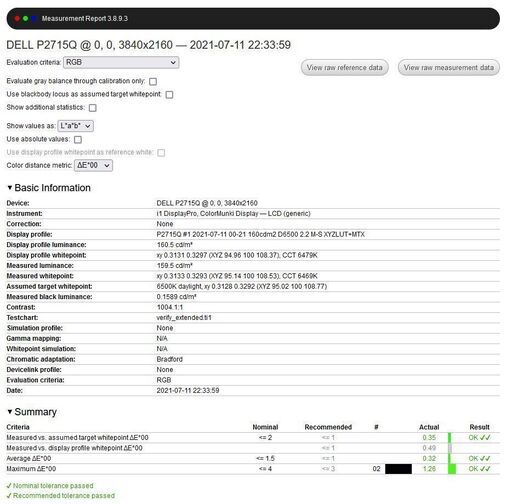Enable show additional statistics checkbox
The width and height of the screenshot is (512, 504).
[93, 108]
